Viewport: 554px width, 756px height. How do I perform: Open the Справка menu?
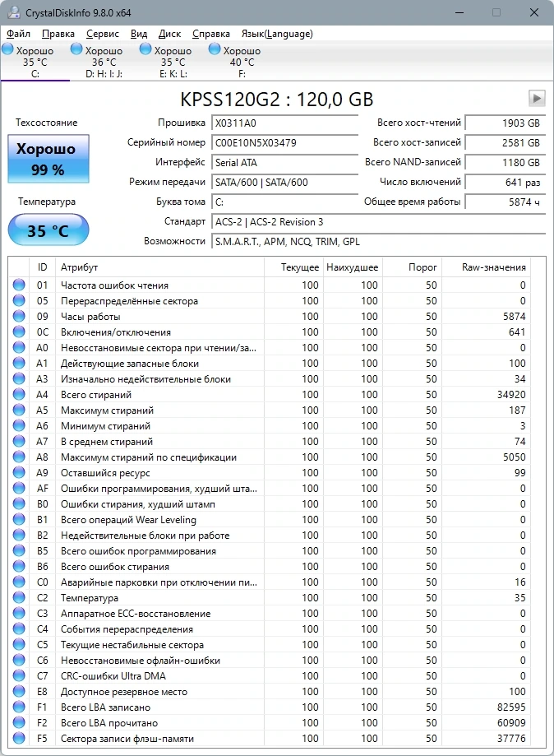pos(211,34)
